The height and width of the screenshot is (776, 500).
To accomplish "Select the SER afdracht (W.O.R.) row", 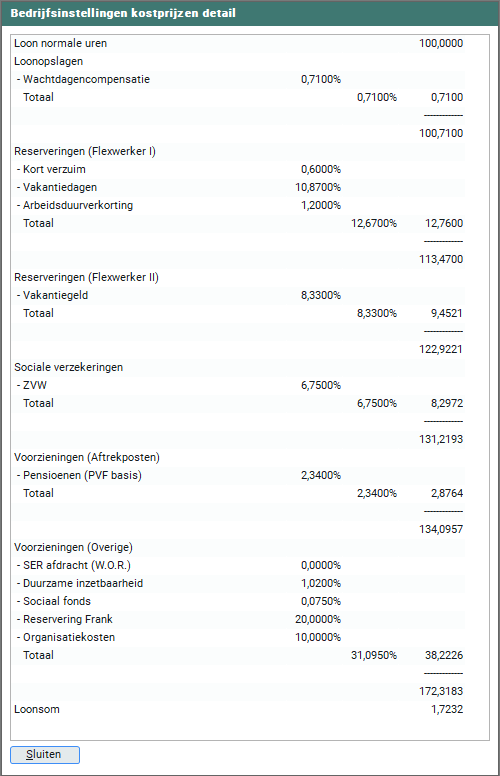I will [239, 565].
